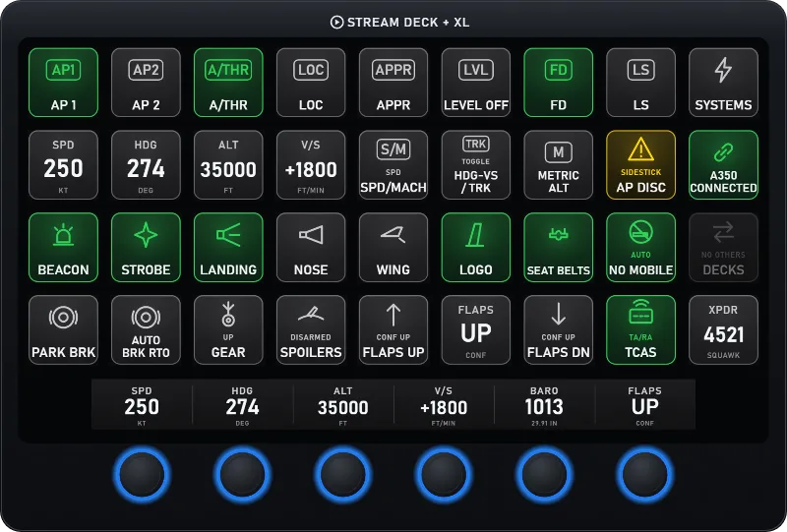Tap the FLAPS DN arrow key
This screenshot has height=532, width=787.
558,329
